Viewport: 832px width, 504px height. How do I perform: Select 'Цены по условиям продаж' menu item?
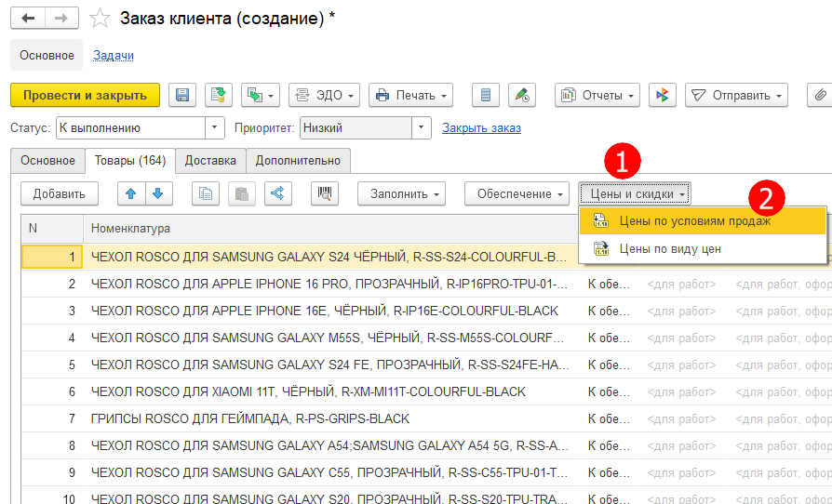click(x=695, y=220)
